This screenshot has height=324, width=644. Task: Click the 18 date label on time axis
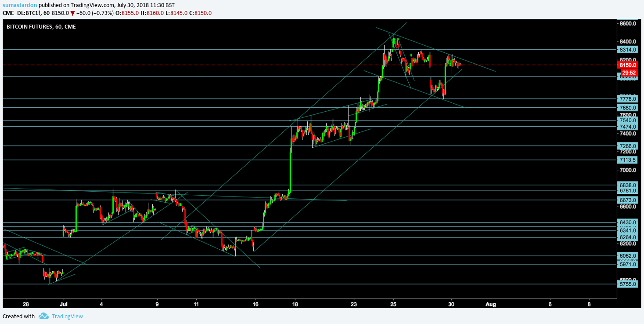tap(295, 304)
